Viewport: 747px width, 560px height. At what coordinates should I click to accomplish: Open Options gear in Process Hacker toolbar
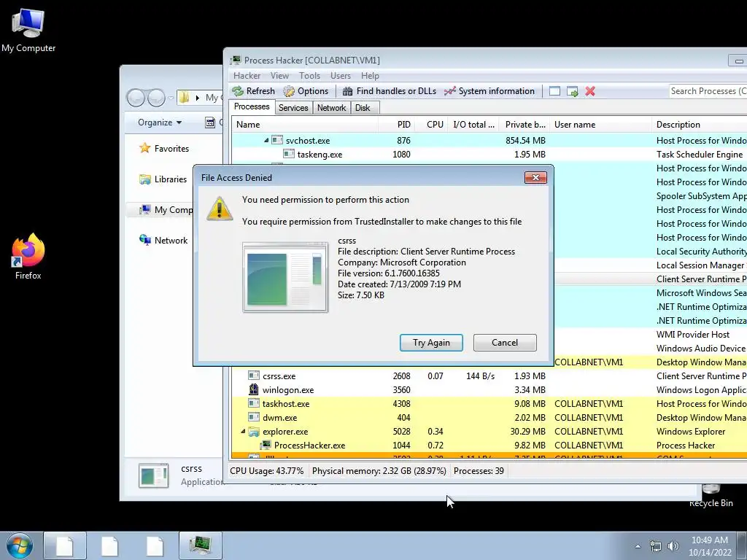coord(289,91)
